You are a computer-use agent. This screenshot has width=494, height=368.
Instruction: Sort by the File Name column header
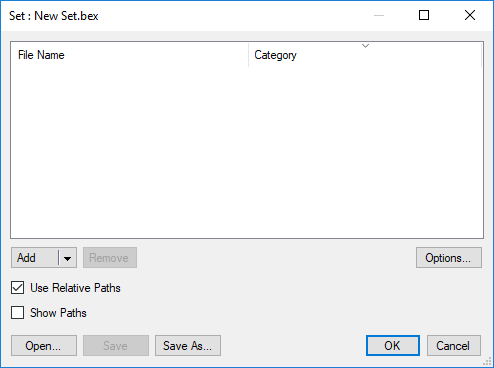[x=130, y=55]
